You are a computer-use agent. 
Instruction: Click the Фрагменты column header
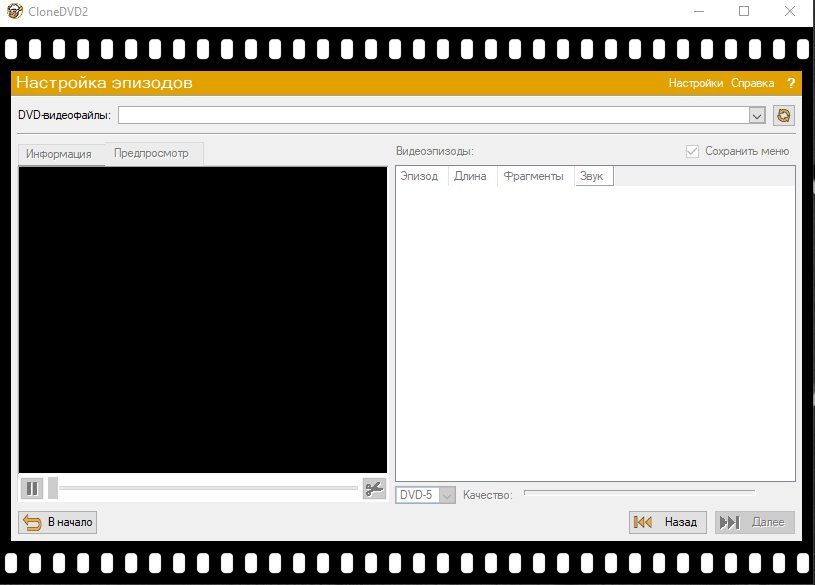tap(536, 176)
